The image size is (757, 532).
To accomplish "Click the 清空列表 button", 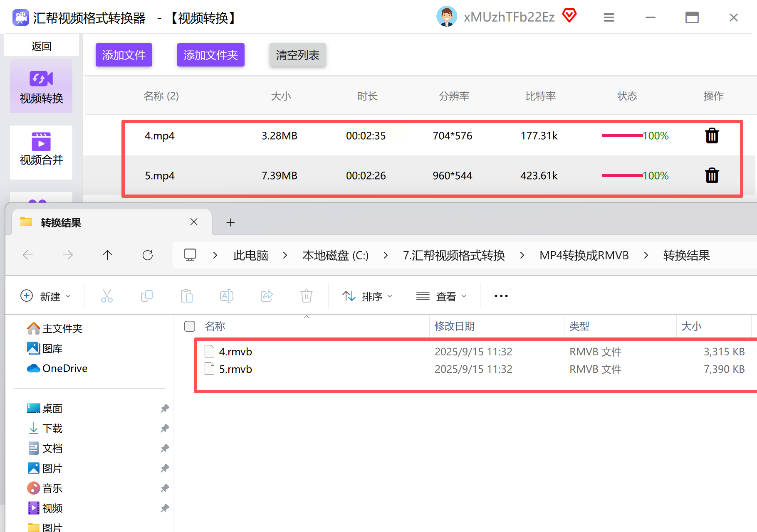I will pyautogui.click(x=297, y=55).
